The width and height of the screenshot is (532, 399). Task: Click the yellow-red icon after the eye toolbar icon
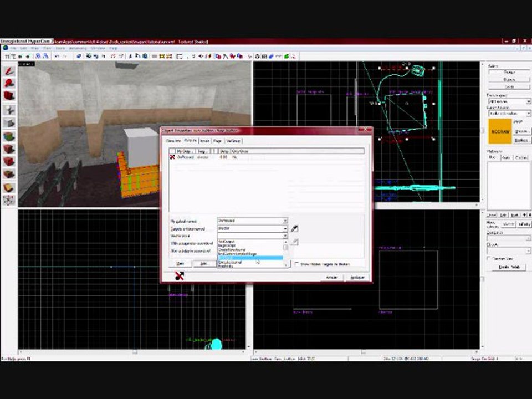[208, 57]
